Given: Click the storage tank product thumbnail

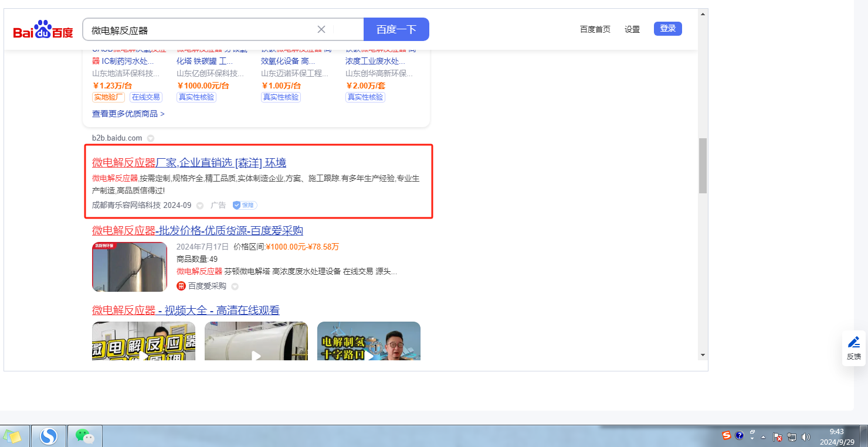Looking at the screenshot, I should coord(130,267).
